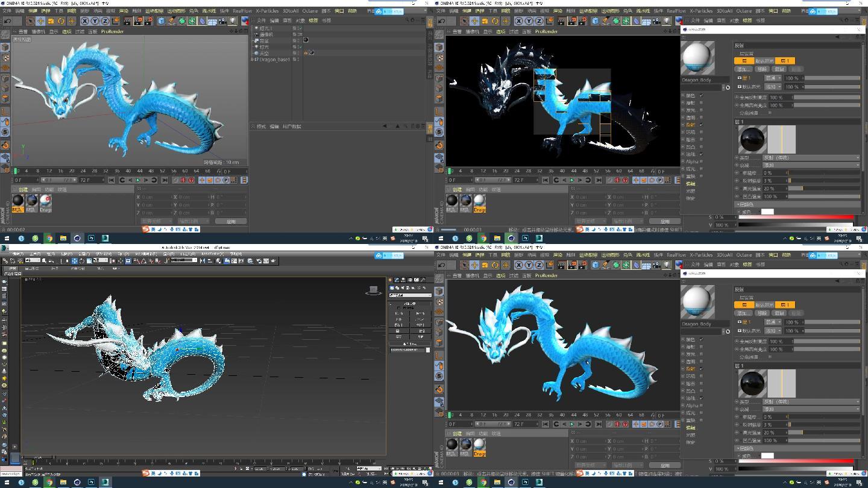Toggle 发光 channel checkbox in bottom-right material editor
Viewport: 868px width, 488px height.
coord(701,354)
